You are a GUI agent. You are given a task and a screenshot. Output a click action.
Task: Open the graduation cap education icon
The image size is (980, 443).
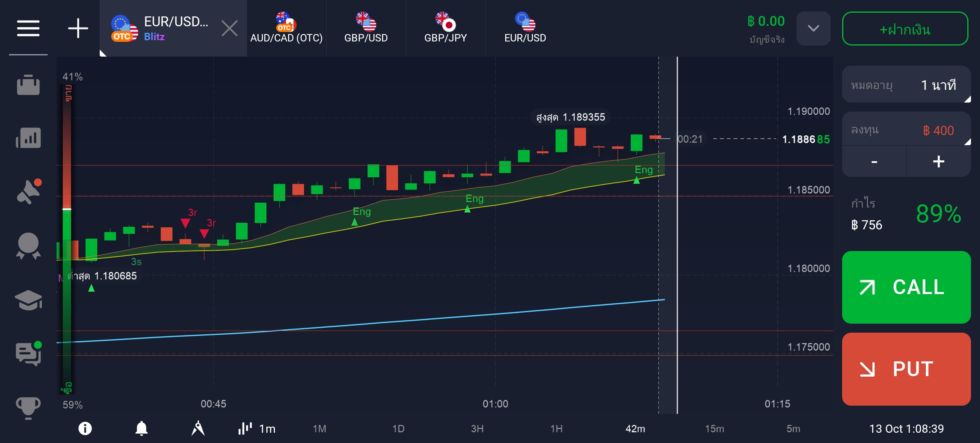28,300
